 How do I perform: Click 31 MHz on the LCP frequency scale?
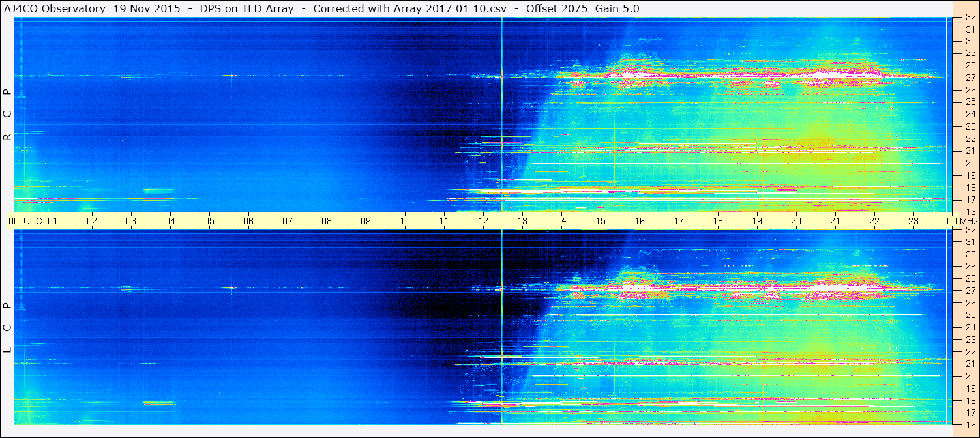pos(970,242)
